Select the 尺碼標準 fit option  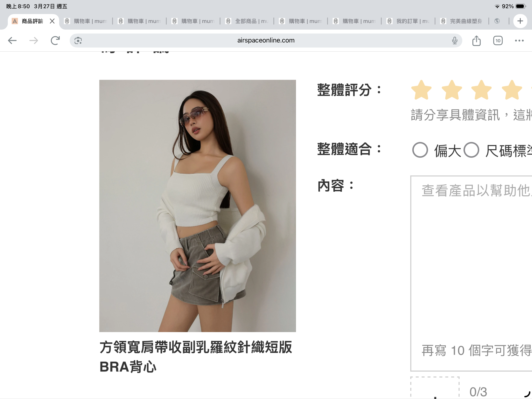[471, 150]
